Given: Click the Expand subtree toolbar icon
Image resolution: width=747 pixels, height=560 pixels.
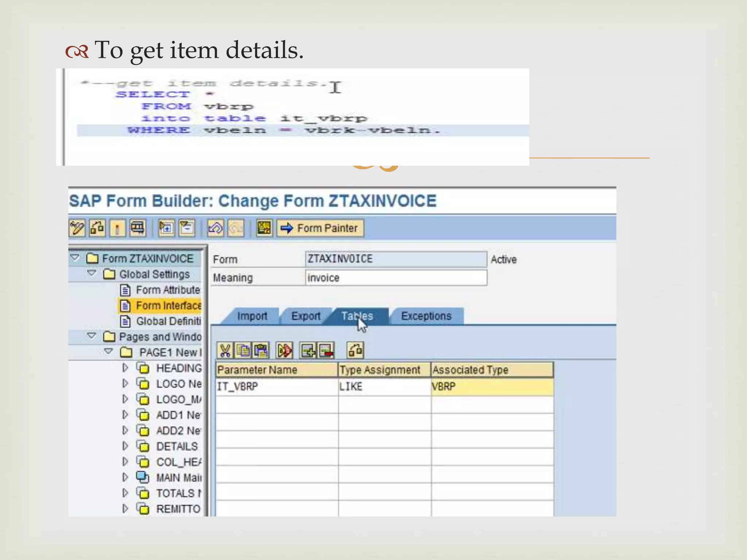Looking at the screenshot, I should coord(166,229).
